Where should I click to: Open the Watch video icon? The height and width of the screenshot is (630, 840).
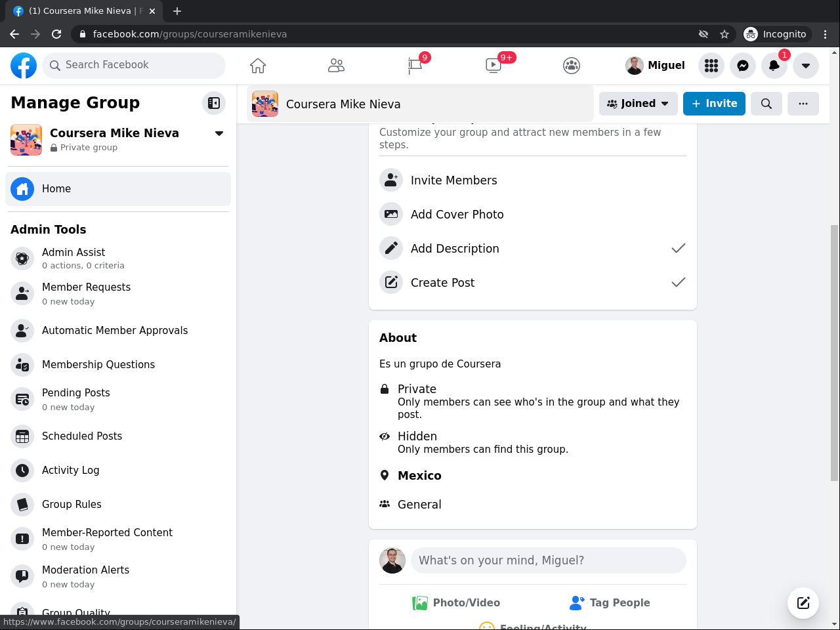pyautogui.click(x=493, y=66)
